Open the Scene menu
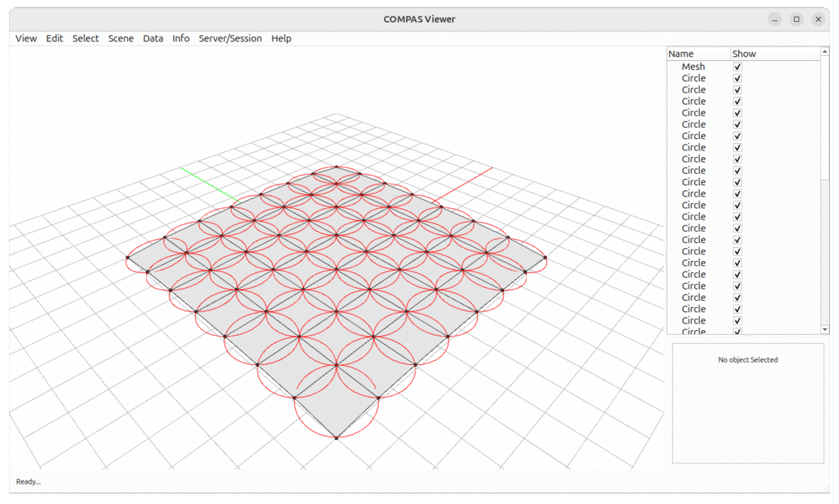The image size is (839, 504). coord(121,38)
